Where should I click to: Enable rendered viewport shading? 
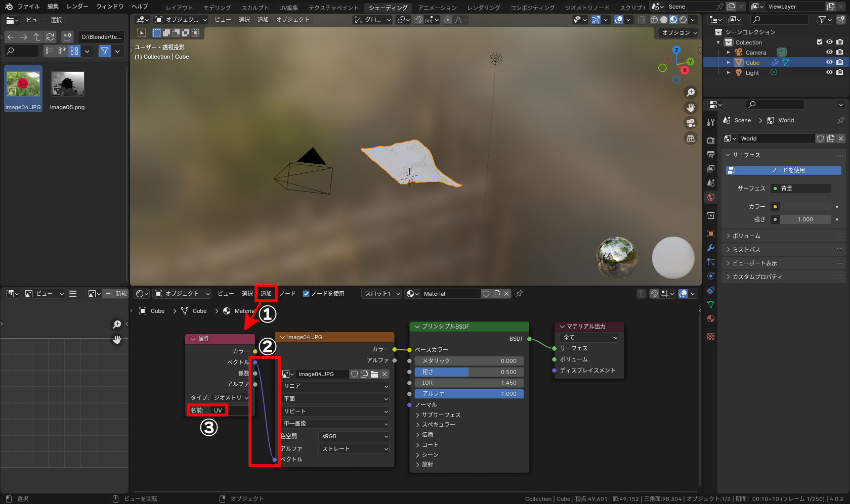pyautogui.click(x=683, y=20)
